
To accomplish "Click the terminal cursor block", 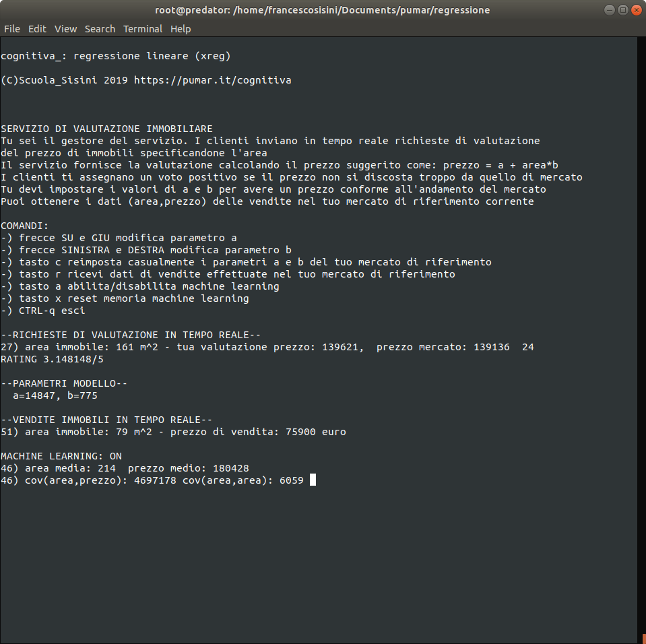I will (x=313, y=480).
